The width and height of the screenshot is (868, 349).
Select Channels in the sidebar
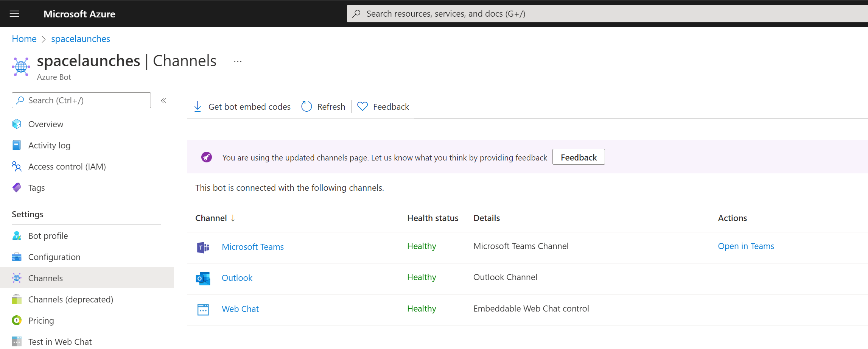tap(87, 278)
